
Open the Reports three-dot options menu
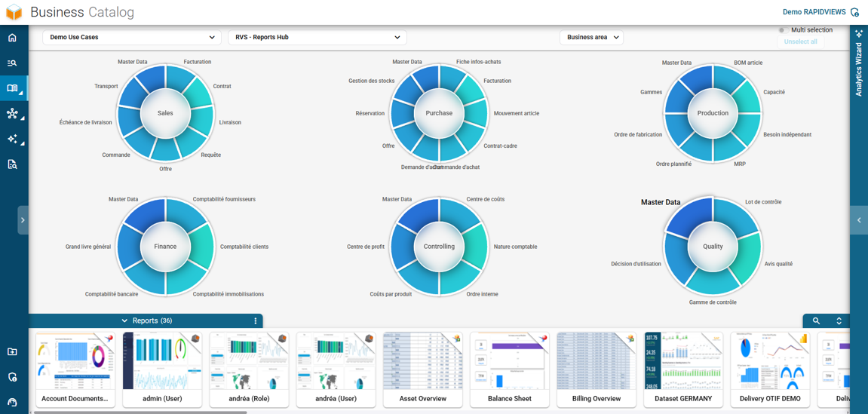pos(256,321)
